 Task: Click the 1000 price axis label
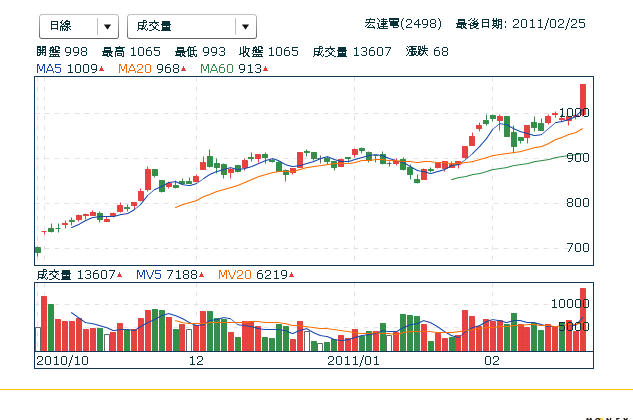[574, 113]
